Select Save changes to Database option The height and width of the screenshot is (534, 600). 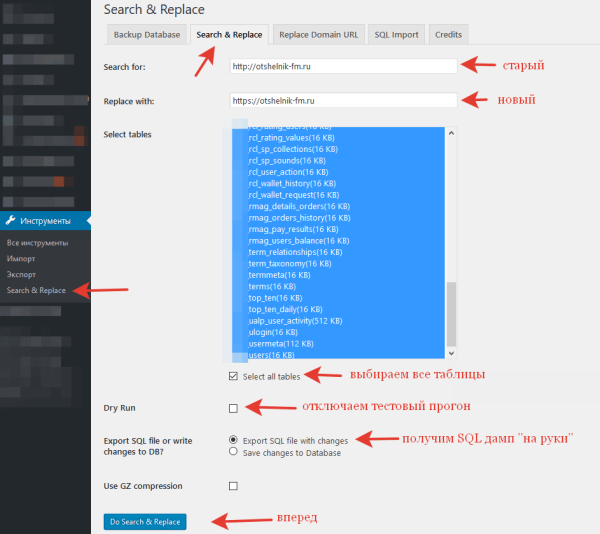233,452
